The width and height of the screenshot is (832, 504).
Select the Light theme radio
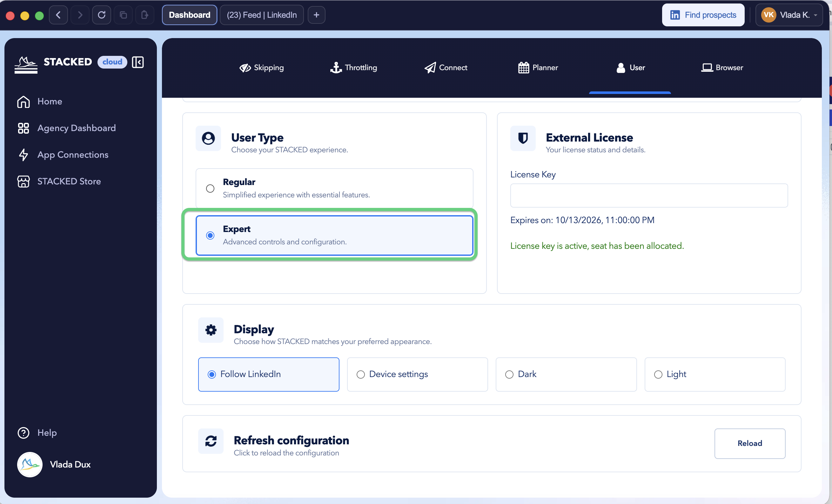pyautogui.click(x=658, y=375)
